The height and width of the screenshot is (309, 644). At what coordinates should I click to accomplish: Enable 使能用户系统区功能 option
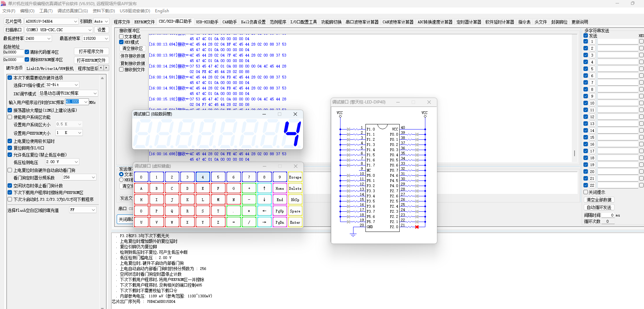tap(10, 117)
